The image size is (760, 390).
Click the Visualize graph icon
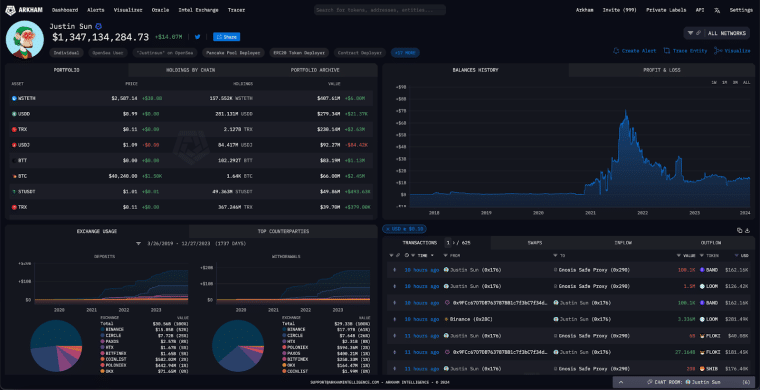[718, 51]
